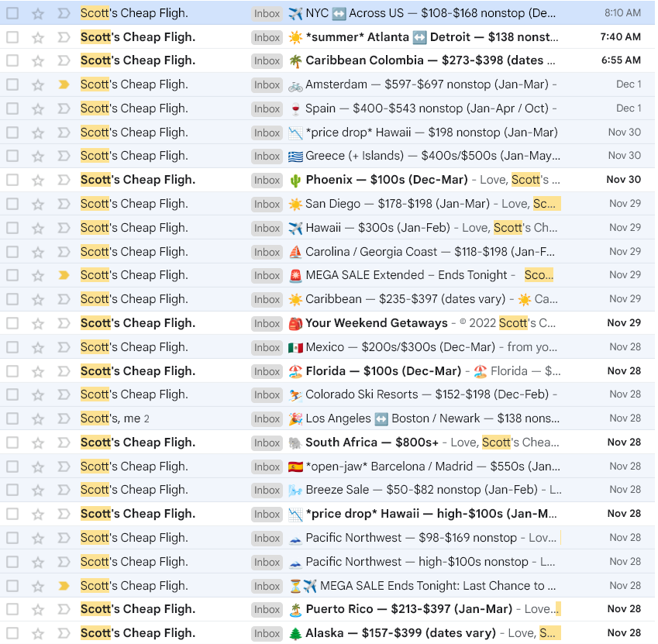Open the Caribbean $235-$397 (dates vary) email

coord(327,299)
